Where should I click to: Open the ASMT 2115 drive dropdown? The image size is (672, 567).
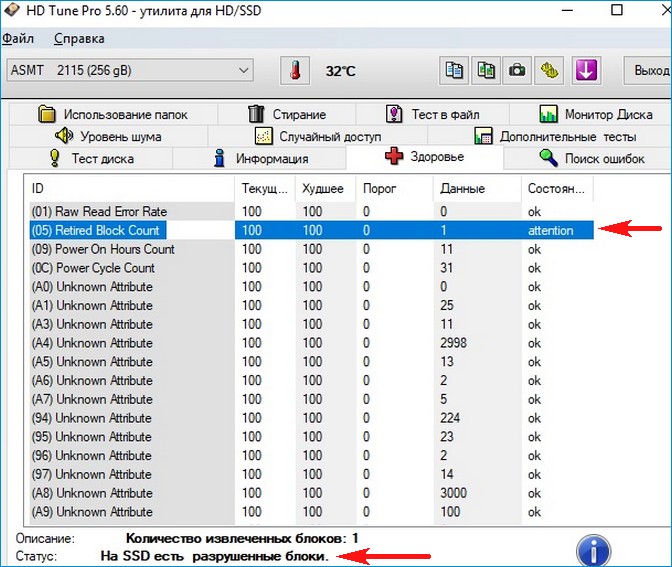(x=128, y=71)
